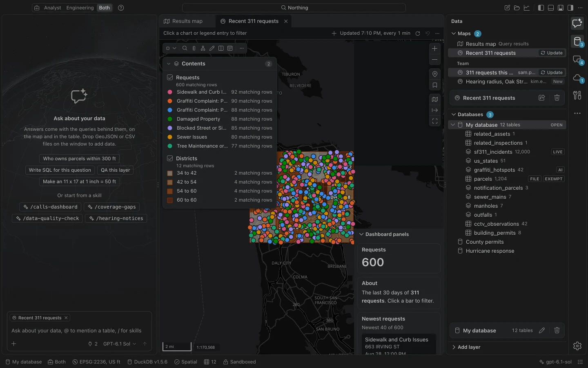Open map toolbar more options
This screenshot has width=588, height=368.
pyautogui.click(x=242, y=48)
